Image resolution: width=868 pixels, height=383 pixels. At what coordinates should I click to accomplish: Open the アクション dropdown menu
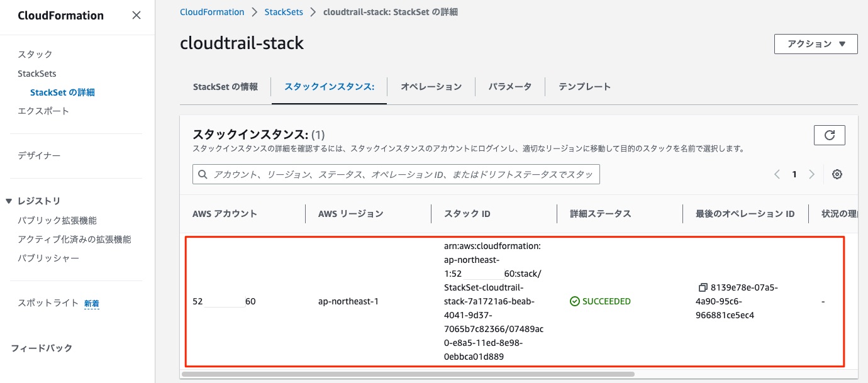click(816, 44)
